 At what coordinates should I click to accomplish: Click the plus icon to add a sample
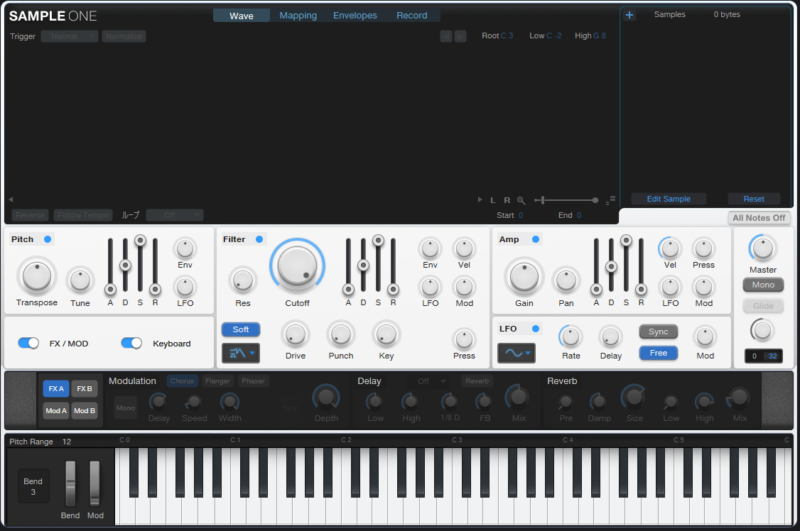tap(629, 15)
